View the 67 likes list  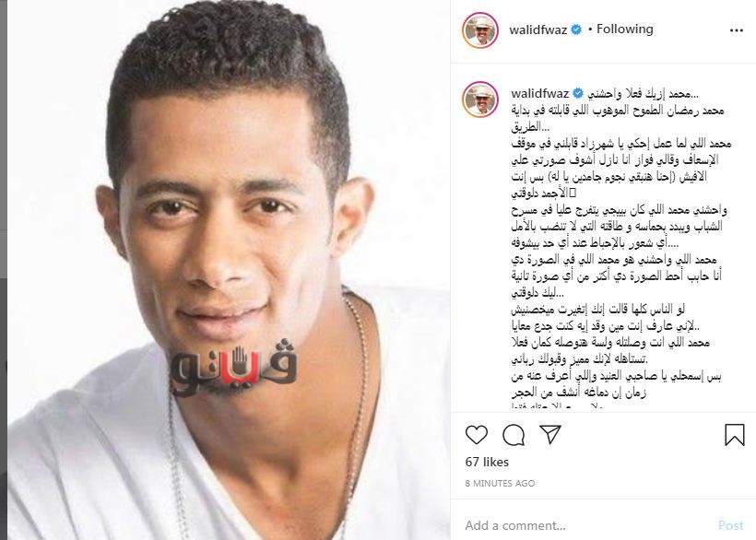click(x=487, y=462)
